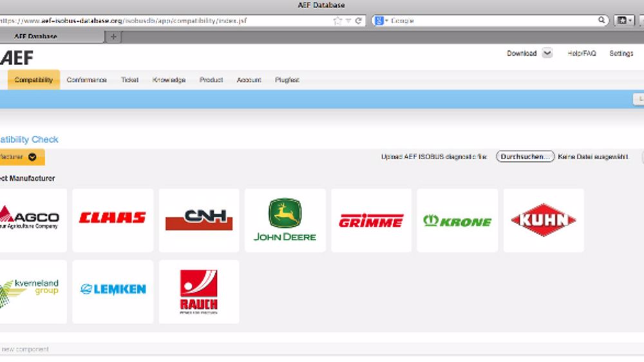644x362 pixels.
Task: Go to the Knowledge tab
Action: coord(169,80)
